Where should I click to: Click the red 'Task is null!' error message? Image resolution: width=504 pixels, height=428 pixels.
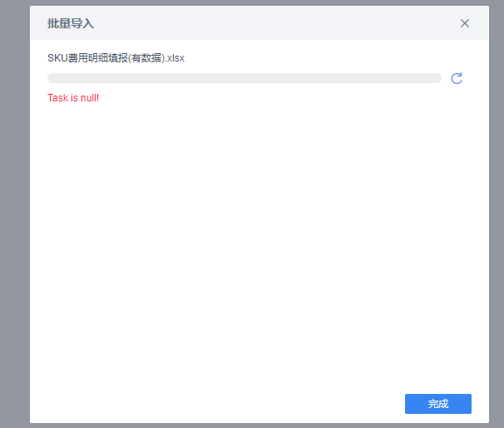(x=73, y=98)
